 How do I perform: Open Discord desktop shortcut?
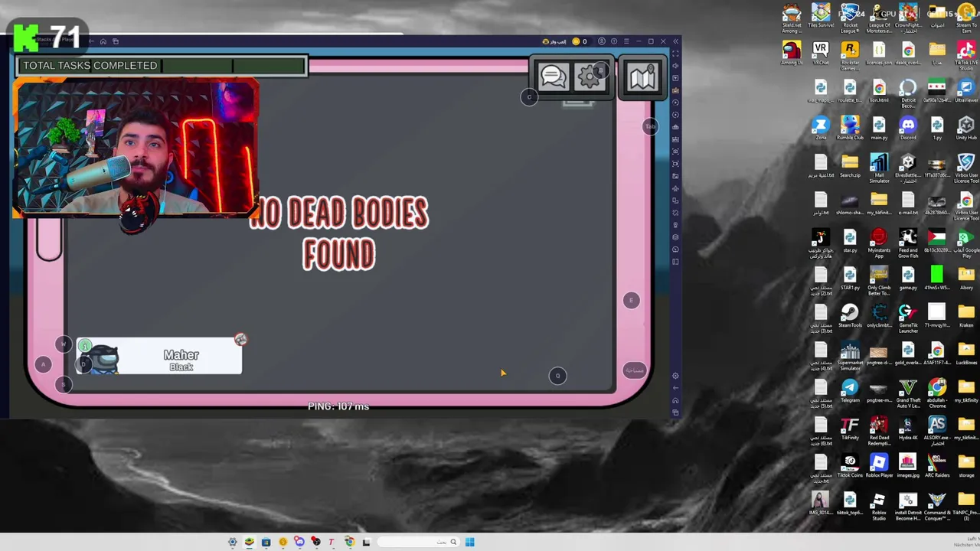tap(908, 129)
